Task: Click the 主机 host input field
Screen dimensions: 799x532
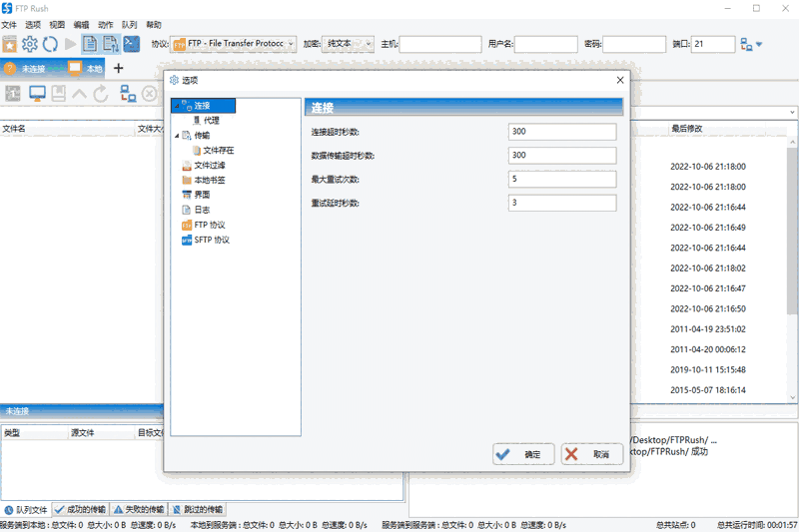Action: point(440,44)
